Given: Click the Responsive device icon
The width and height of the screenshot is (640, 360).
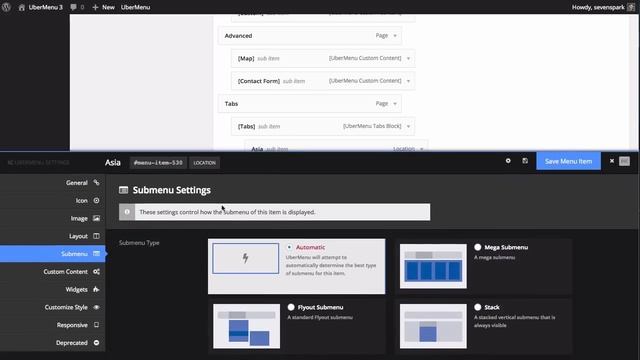Looking at the screenshot, I should pos(96,325).
